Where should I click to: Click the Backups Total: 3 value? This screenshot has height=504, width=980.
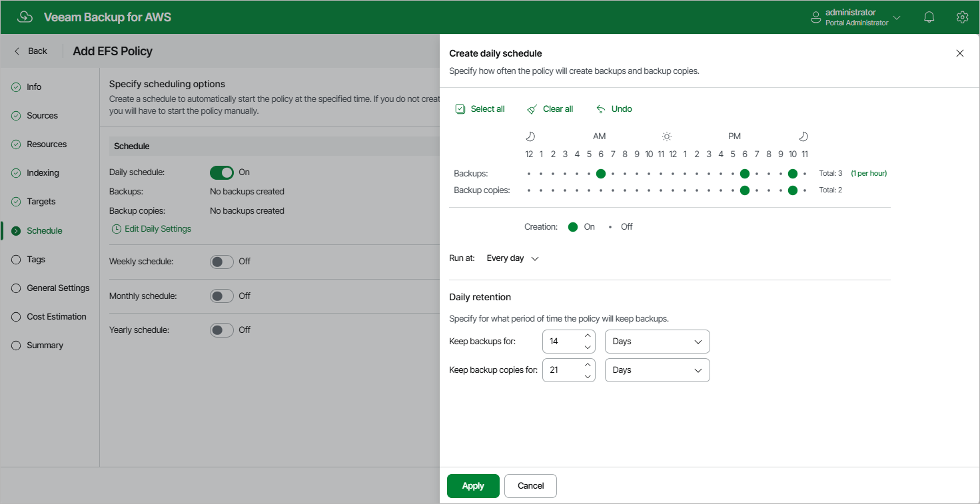pos(831,174)
